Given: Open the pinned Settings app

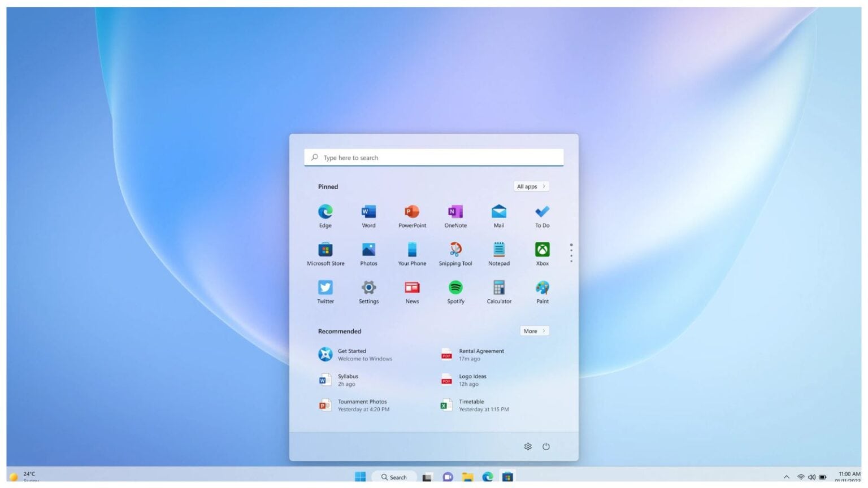Looking at the screenshot, I should (368, 291).
